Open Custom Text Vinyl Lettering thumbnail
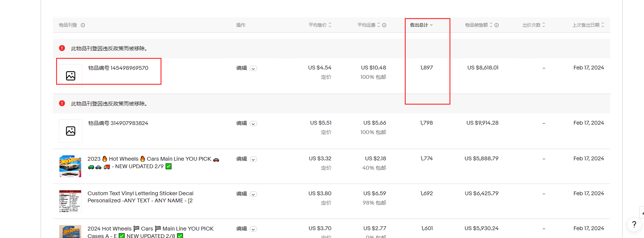The width and height of the screenshot is (644, 238). point(70,201)
